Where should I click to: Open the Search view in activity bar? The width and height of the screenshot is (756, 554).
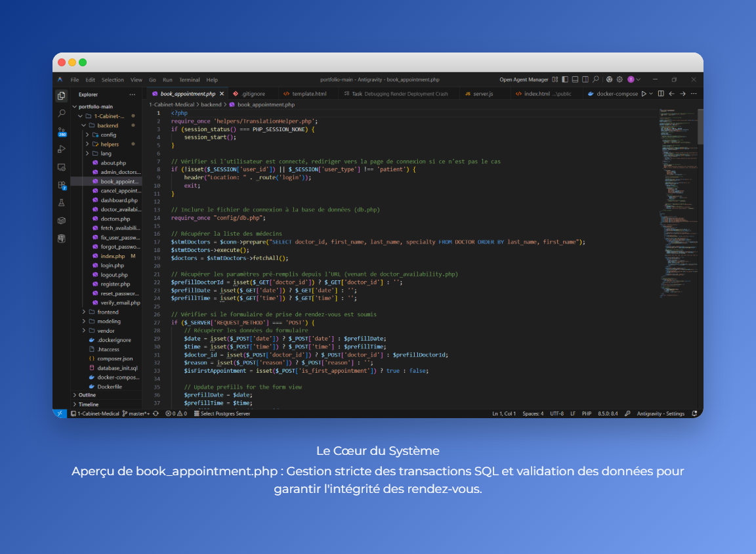coord(61,114)
